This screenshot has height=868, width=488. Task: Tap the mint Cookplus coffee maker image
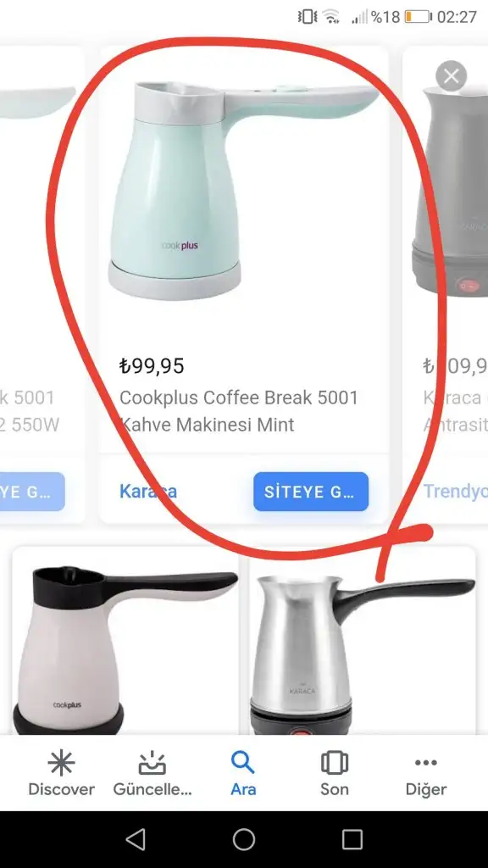(x=242, y=190)
